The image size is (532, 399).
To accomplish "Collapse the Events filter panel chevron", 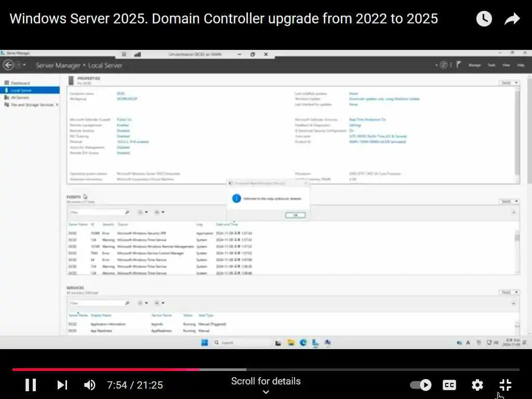I will click(x=514, y=212).
